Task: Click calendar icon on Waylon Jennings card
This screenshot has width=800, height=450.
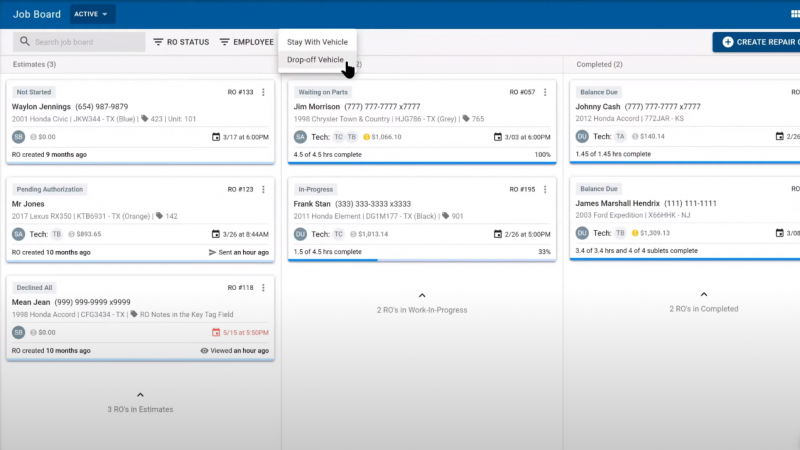Action: point(216,137)
